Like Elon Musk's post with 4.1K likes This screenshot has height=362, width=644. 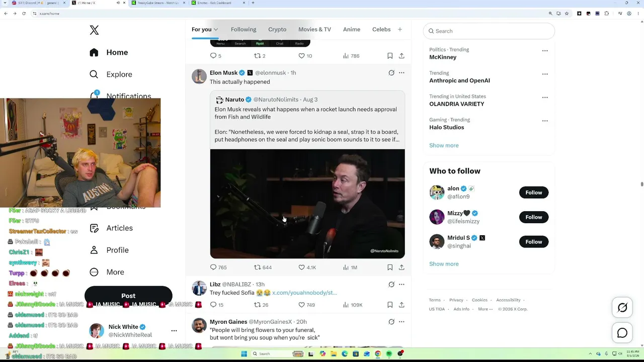coord(307,267)
